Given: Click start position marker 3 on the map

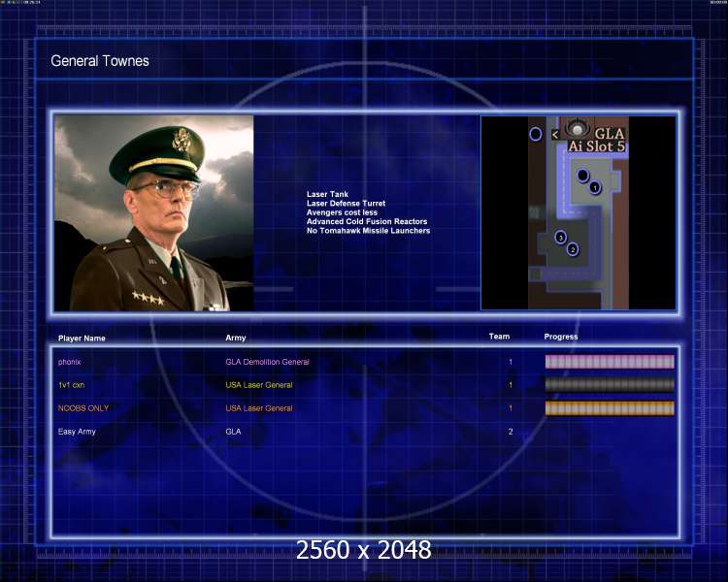Looking at the screenshot, I should [x=560, y=237].
